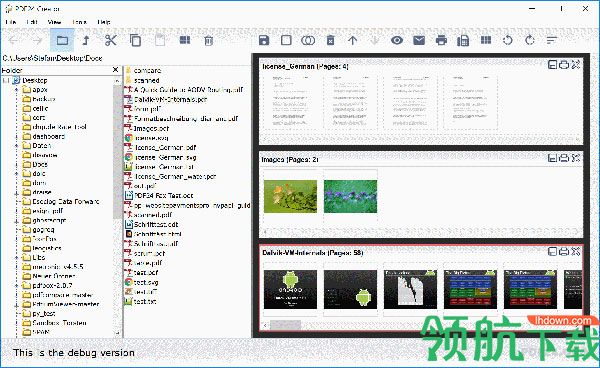Close the license_German document panel
This screenshot has height=368, width=600.
pyautogui.click(x=576, y=65)
